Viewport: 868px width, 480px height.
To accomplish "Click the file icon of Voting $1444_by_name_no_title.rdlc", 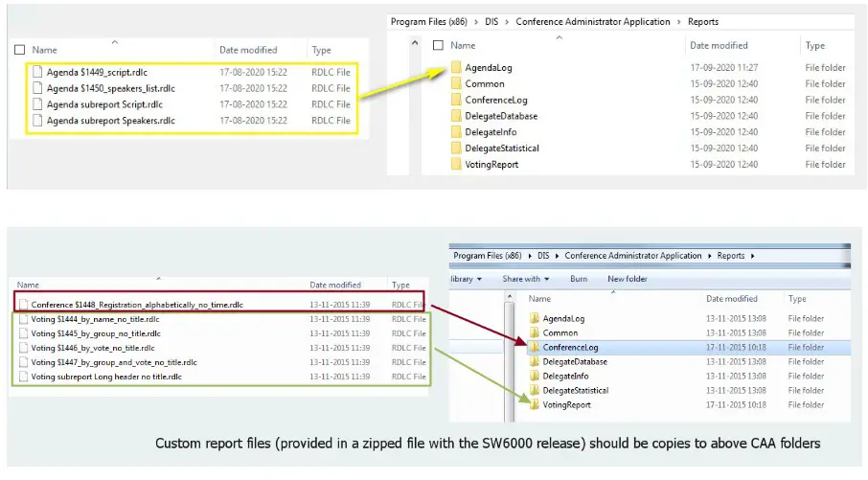I will click(x=23, y=319).
